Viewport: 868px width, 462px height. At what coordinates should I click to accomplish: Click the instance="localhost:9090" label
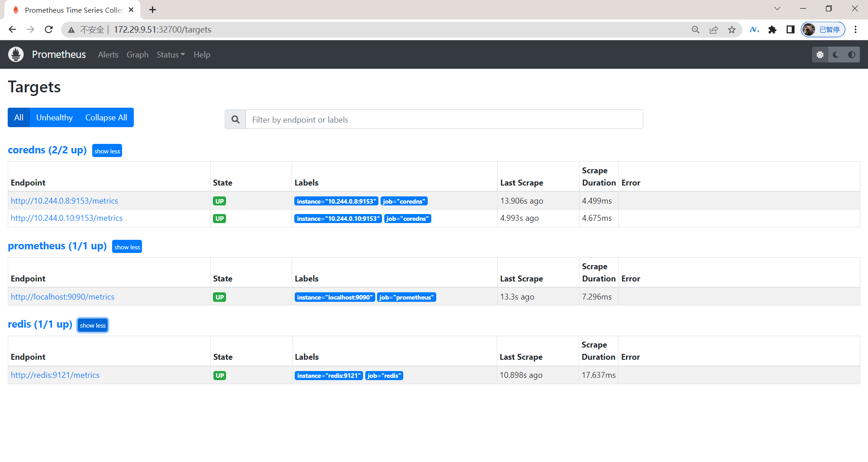click(335, 297)
